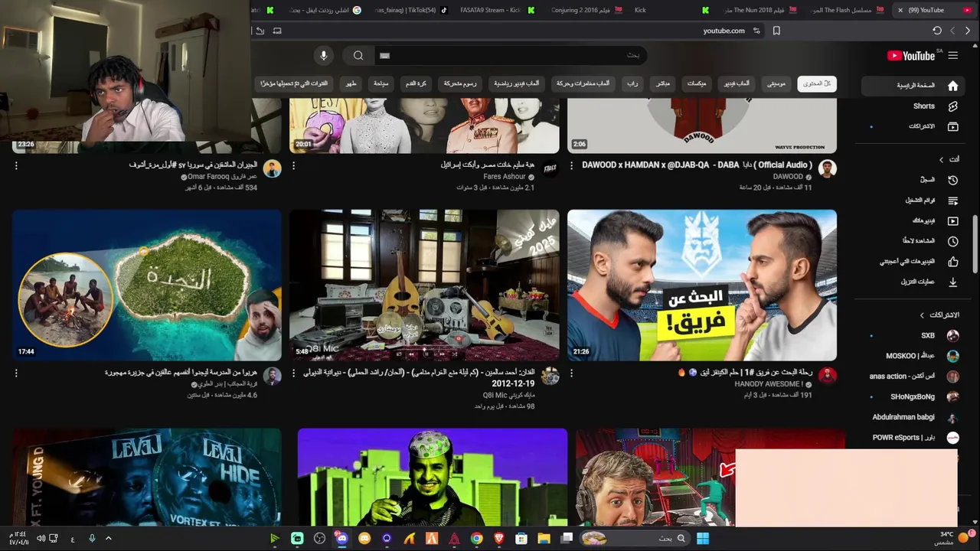Open Google Chrome from the taskbar
980x551 pixels.
coord(476,539)
